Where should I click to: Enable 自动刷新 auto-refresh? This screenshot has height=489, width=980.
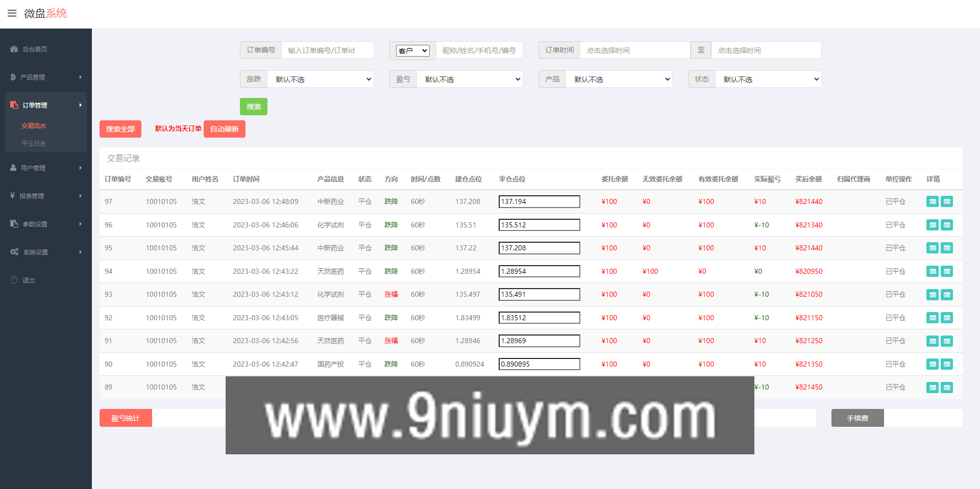[224, 129]
